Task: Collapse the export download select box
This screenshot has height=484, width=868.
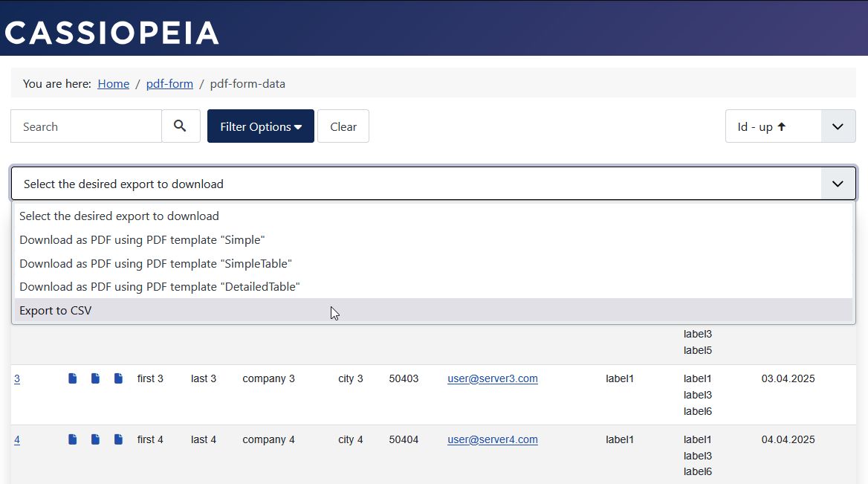Action: click(837, 183)
